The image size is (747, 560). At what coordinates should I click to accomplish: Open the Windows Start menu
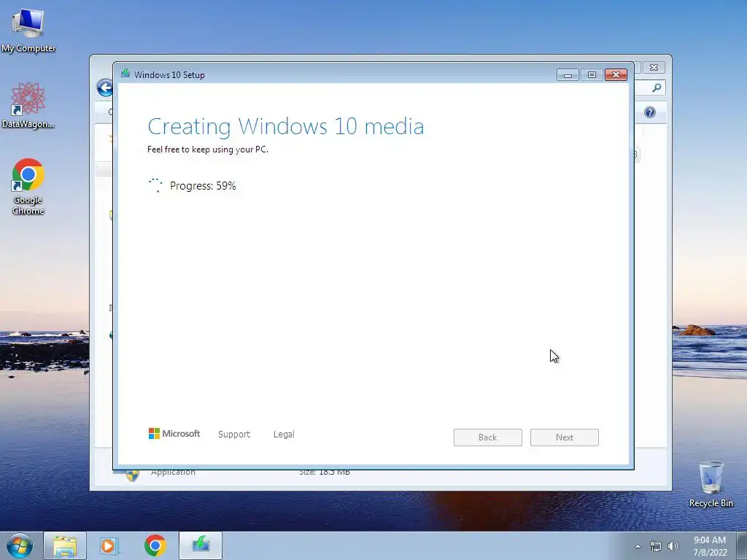coord(20,545)
